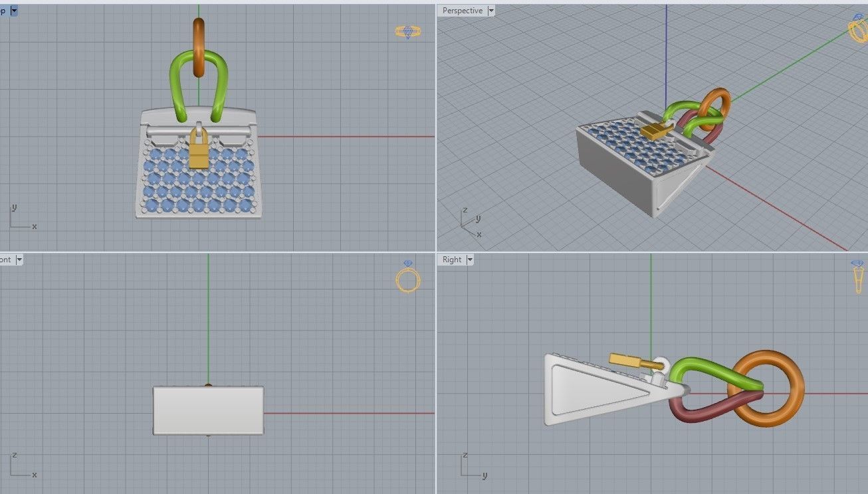Select the gold lock in Perspective viewport
The width and height of the screenshot is (868, 494).
(x=654, y=131)
